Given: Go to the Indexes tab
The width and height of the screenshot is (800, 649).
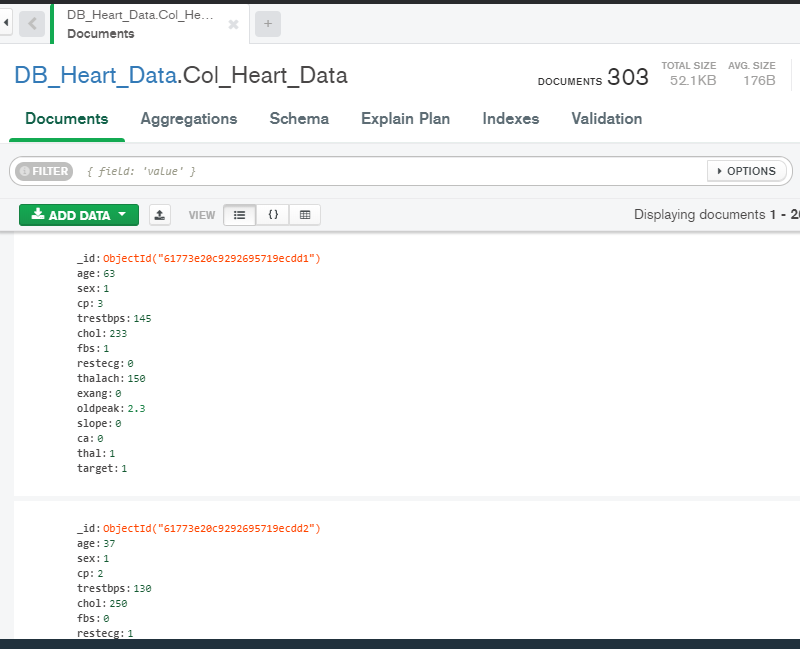Looking at the screenshot, I should pos(511,118).
